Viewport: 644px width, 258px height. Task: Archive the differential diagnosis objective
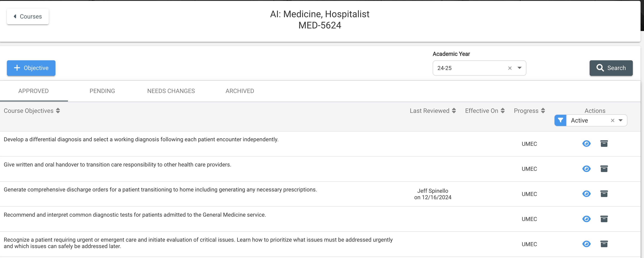(x=604, y=143)
